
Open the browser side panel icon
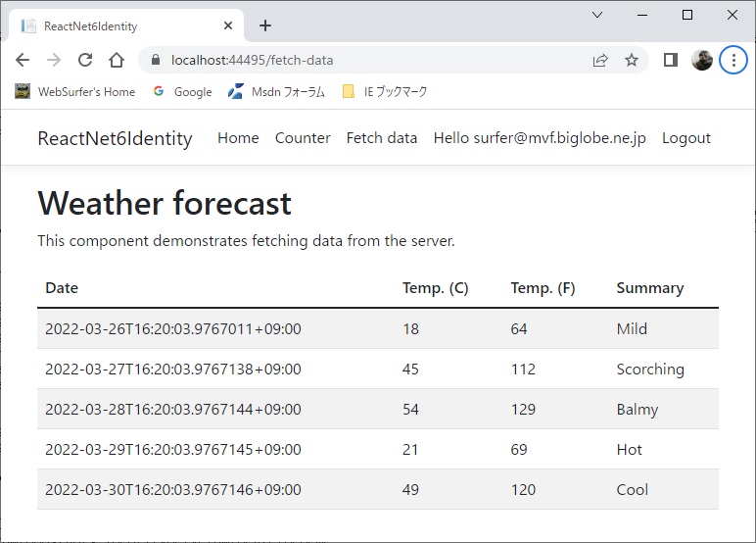[671, 60]
